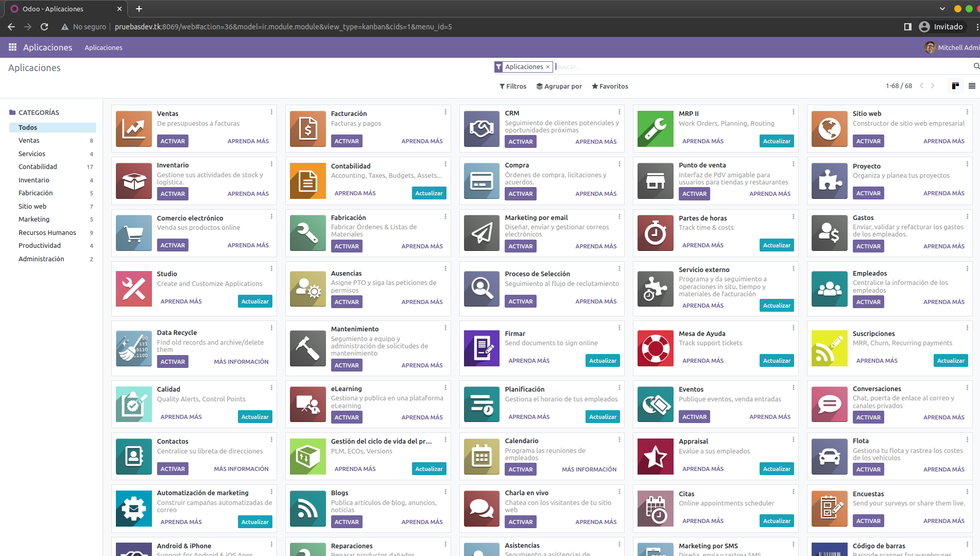Open the CRM app handshake icon

coord(481,128)
